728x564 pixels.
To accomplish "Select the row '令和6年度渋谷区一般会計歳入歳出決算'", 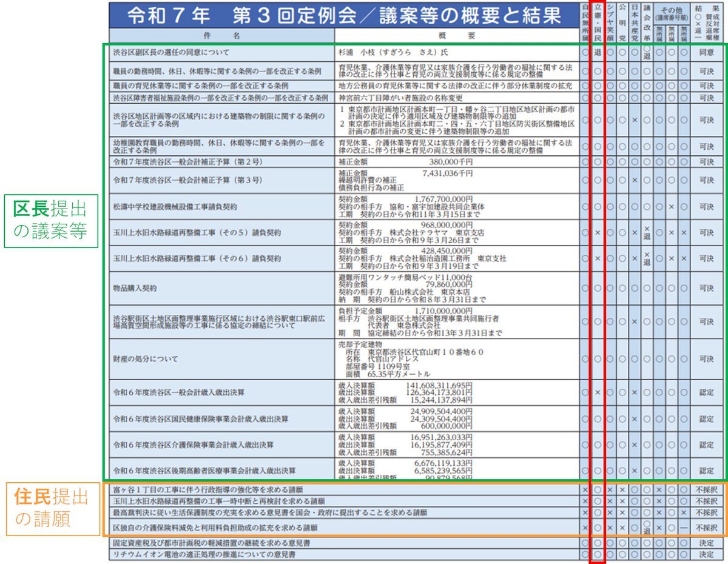I will [416, 392].
